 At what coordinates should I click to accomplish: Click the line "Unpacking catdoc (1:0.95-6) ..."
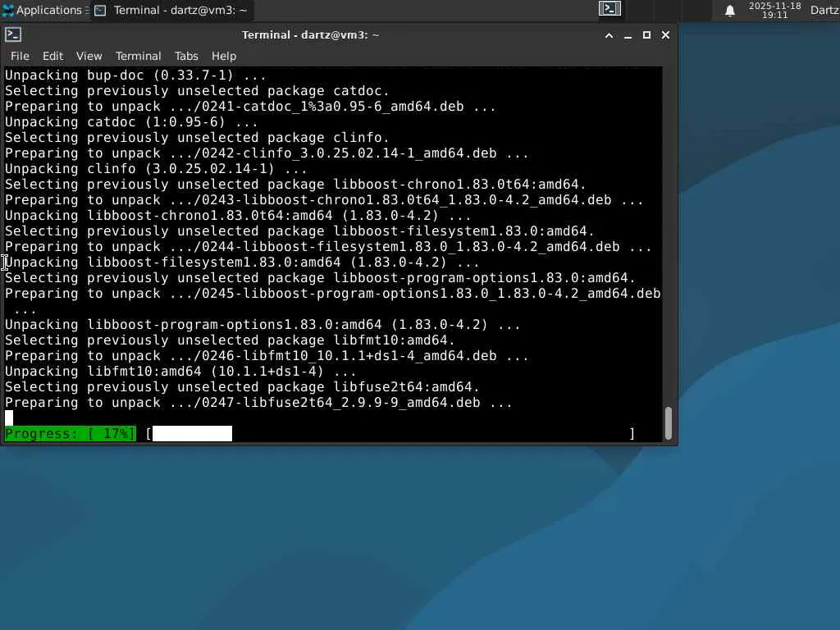tap(131, 121)
